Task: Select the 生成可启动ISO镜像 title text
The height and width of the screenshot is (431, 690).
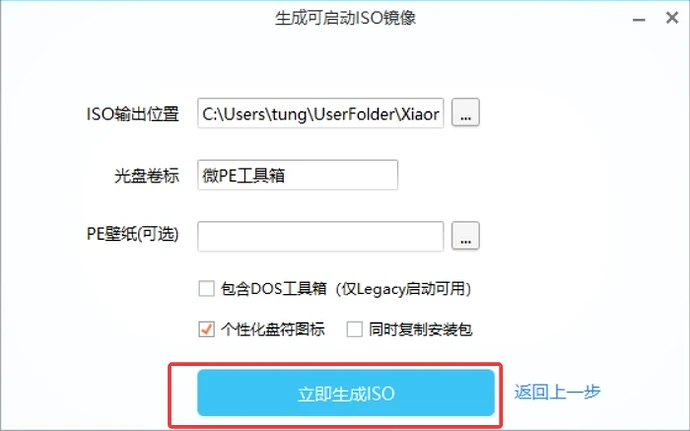Action: [x=345, y=18]
